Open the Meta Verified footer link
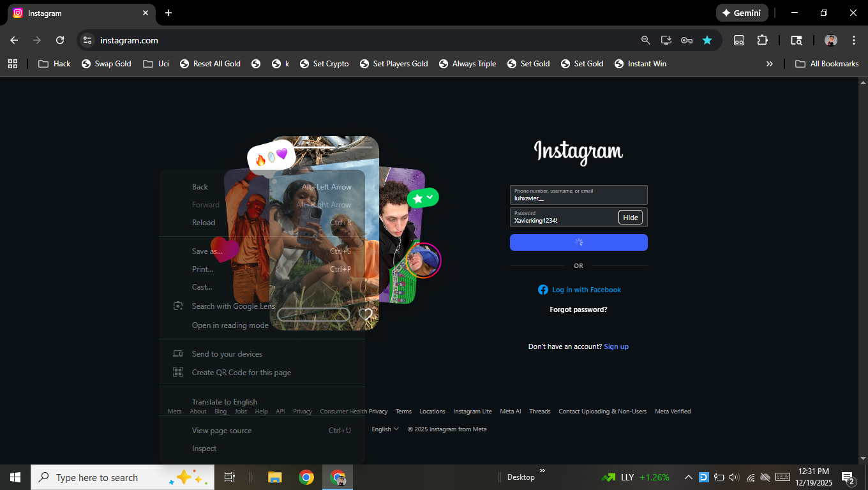The width and height of the screenshot is (868, 490). pyautogui.click(x=673, y=412)
